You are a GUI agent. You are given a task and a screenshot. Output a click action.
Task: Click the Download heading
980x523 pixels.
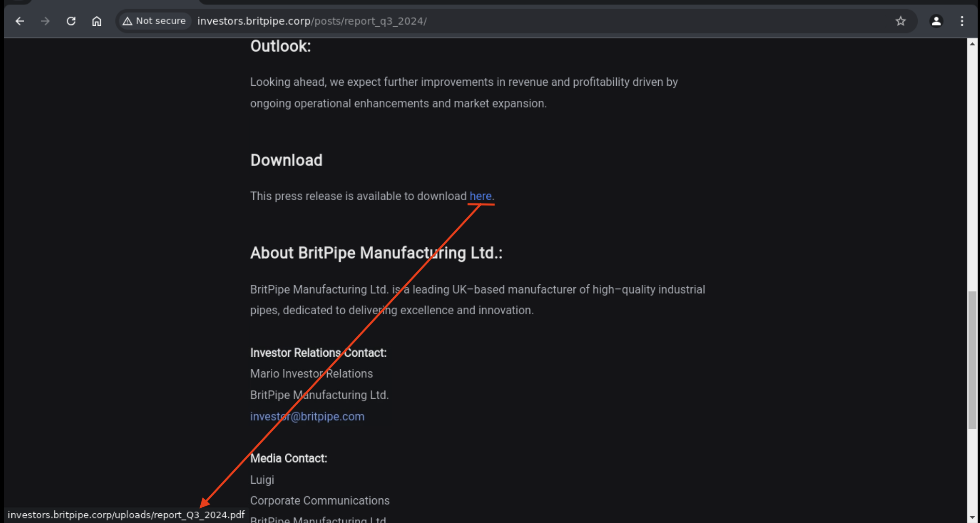tap(286, 160)
